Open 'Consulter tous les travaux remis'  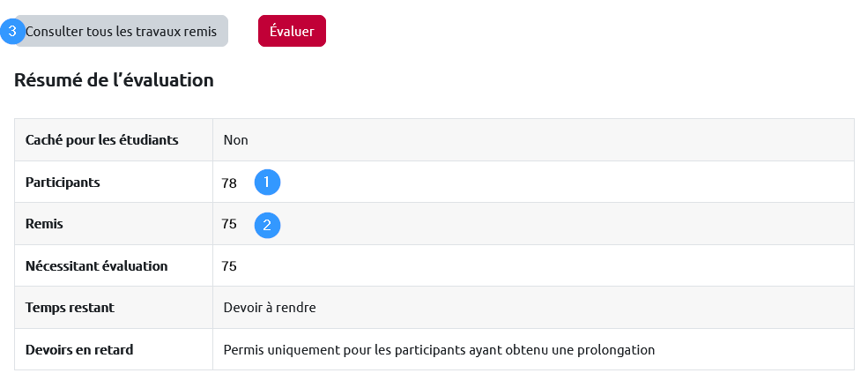pos(122,31)
